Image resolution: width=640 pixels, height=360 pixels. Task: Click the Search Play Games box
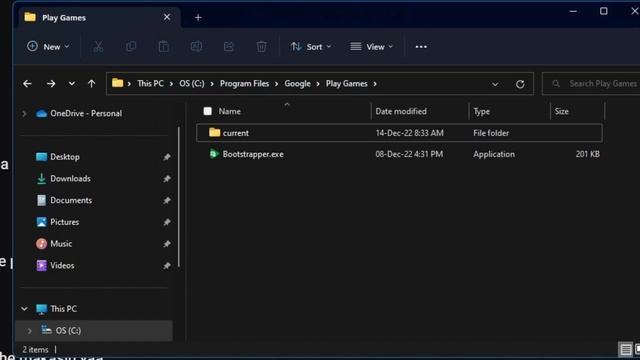tap(591, 84)
